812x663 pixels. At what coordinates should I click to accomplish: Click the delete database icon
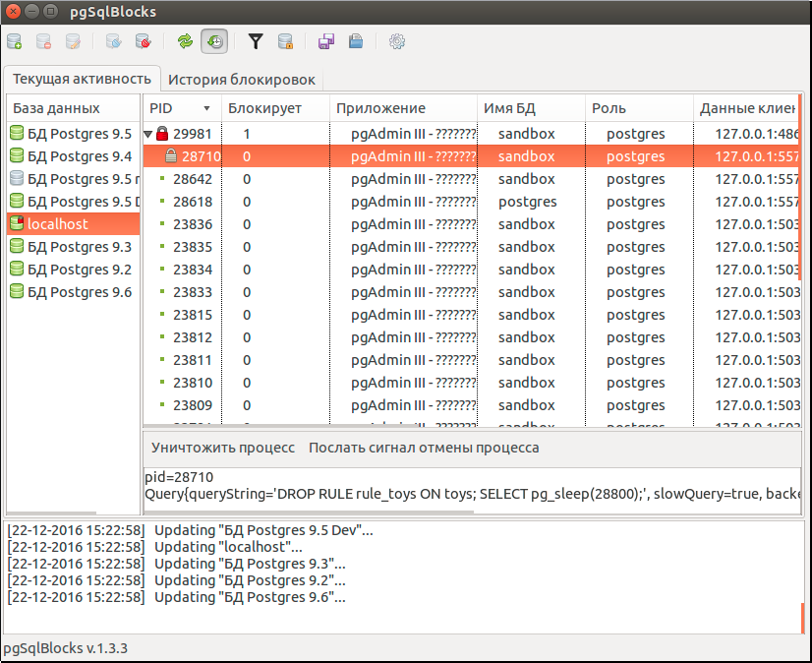tap(43, 41)
